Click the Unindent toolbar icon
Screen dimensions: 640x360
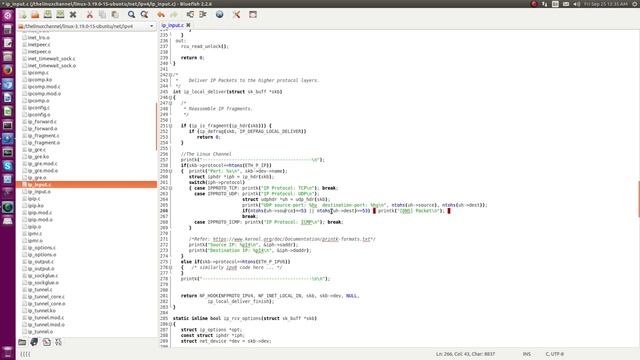190,15
